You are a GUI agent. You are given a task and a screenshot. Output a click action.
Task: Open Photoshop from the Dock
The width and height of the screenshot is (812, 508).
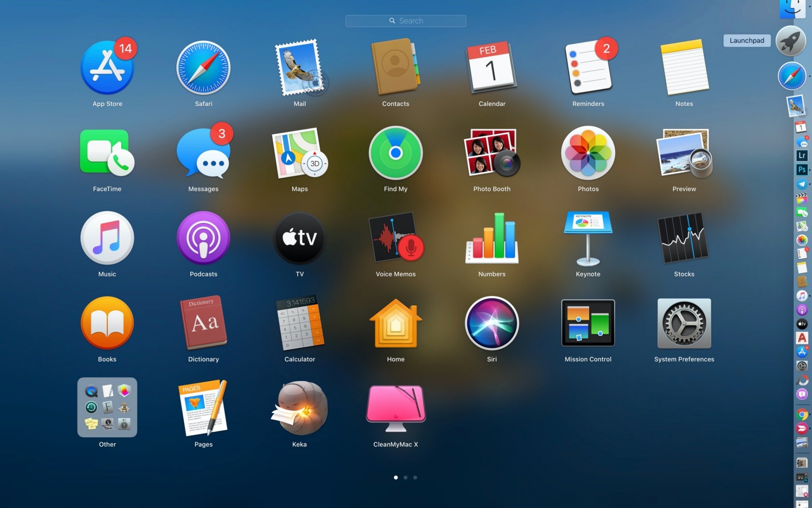click(802, 170)
